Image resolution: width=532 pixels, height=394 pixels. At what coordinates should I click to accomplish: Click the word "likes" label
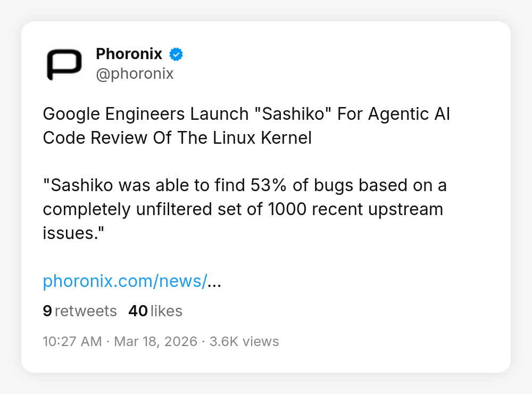tap(167, 311)
